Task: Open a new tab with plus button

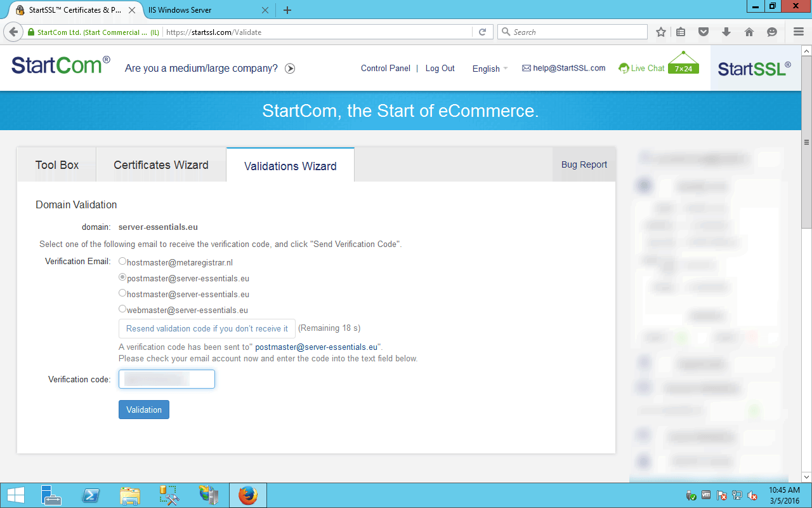Action: pyautogui.click(x=287, y=10)
